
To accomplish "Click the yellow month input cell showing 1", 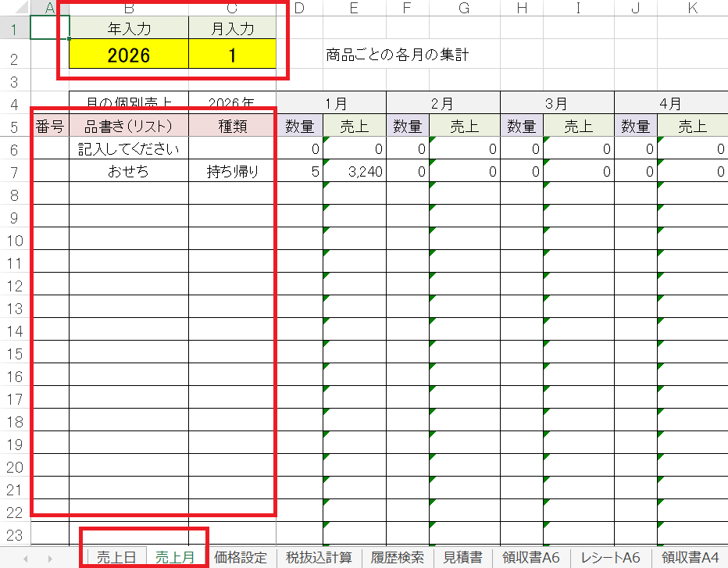I will coord(232,55).
